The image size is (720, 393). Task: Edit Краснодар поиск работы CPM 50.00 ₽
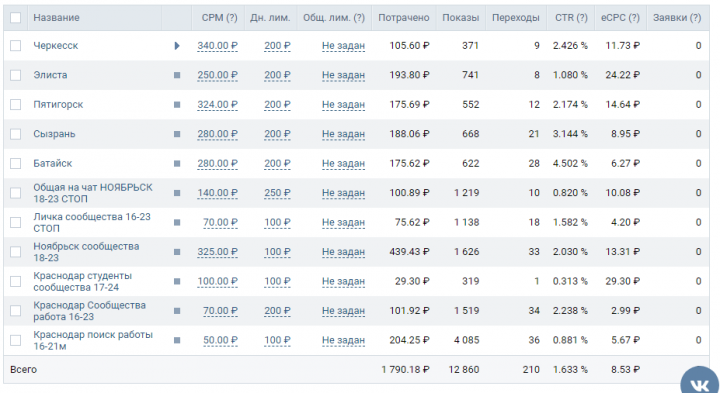pos(220,340)
